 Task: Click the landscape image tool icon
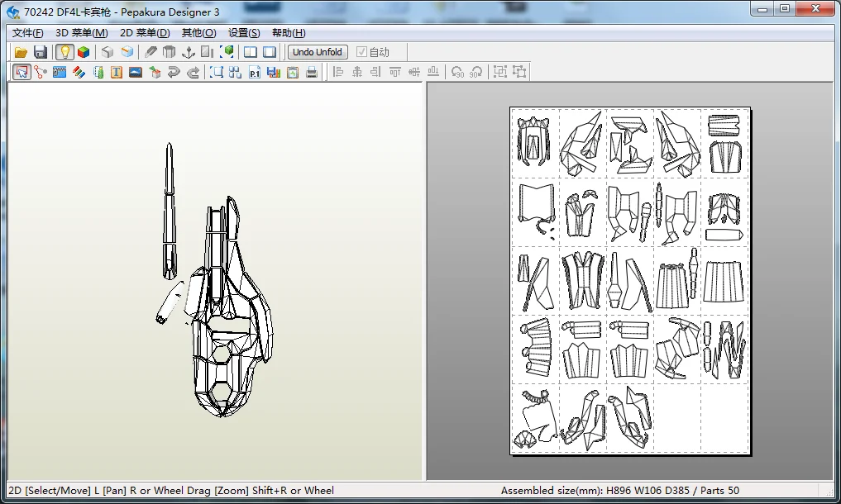pos(136,72)
